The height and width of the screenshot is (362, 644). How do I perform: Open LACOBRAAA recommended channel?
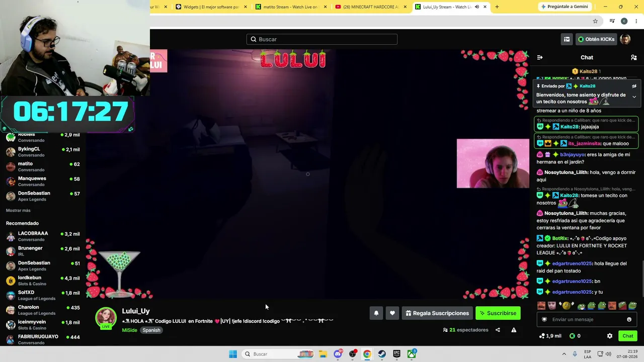pos(43,236)
